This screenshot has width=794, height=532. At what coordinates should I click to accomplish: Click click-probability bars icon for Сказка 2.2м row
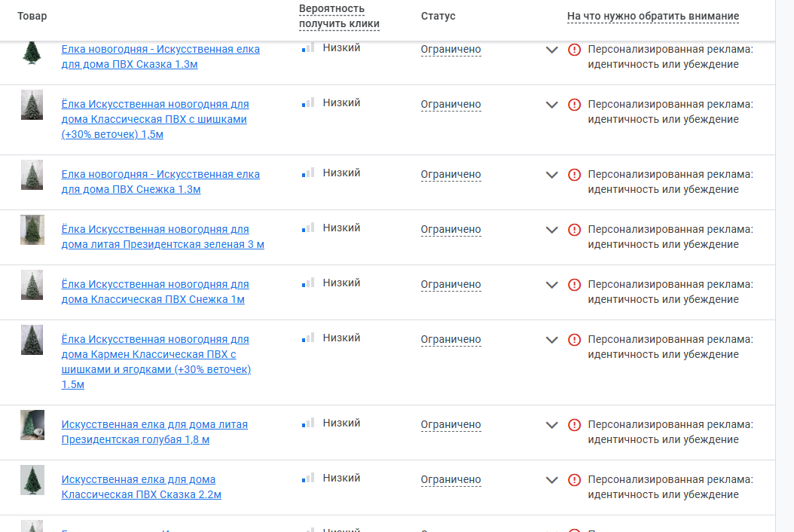308,478
